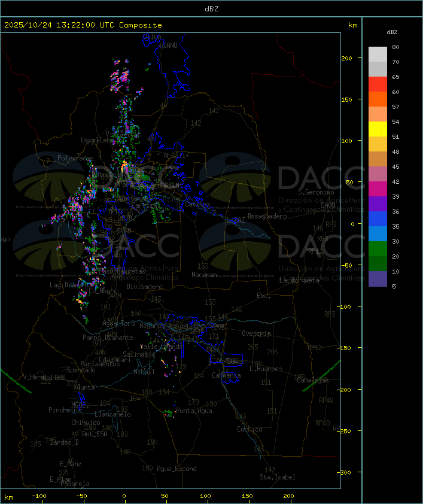The width and height of the screenshot is (423, 504).
Task: Click the '80' value on the legend
Action: pyautogui.click(x=395, y=47)
